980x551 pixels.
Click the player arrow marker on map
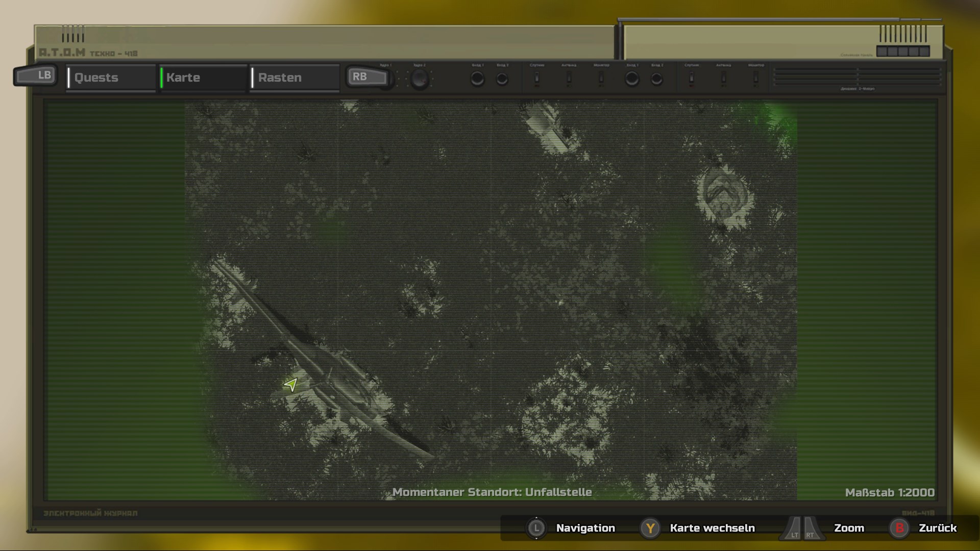pos(291,384)
